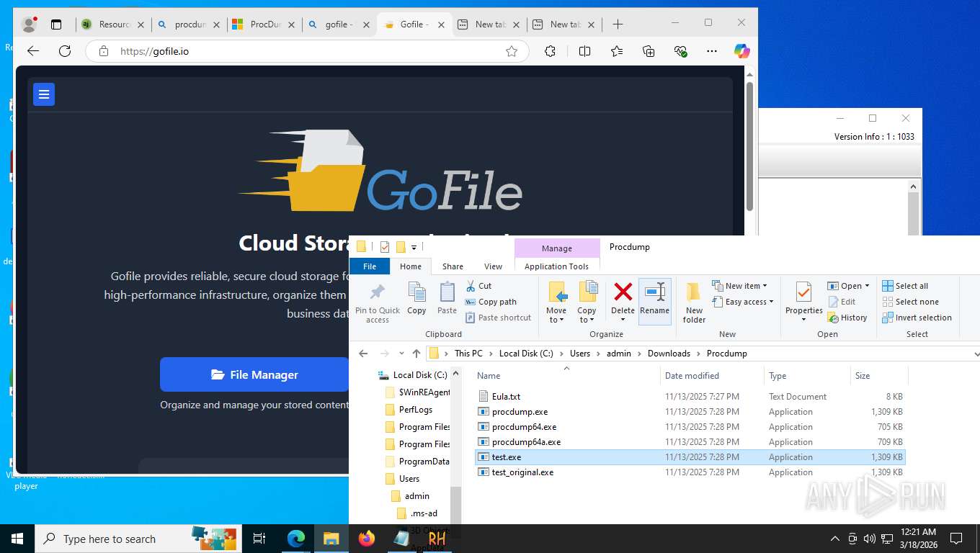Click the browser back arrow
Screen dimensions: 980x553
[x=33, y=51]
